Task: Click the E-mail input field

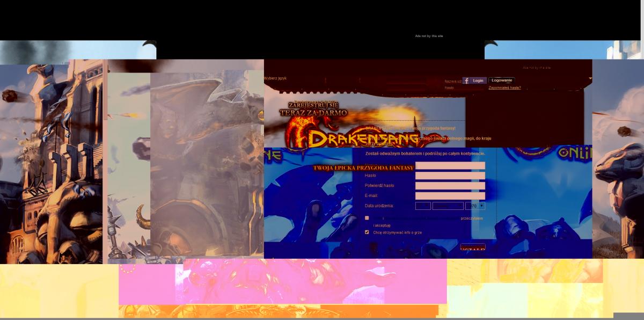Action: (450, 196)
